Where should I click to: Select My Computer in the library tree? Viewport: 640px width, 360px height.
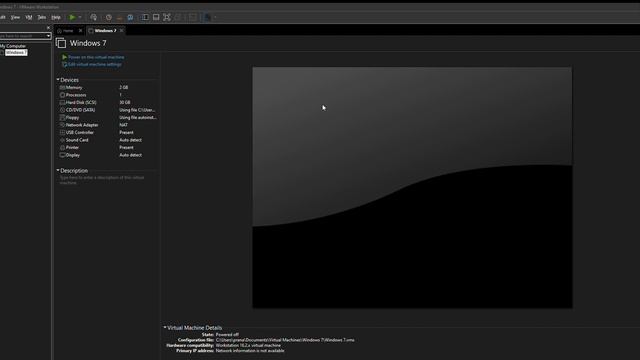13,46
